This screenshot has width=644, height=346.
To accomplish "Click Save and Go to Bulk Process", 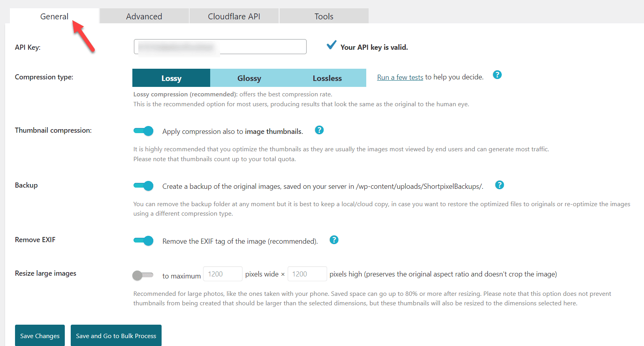I will 116,336.
